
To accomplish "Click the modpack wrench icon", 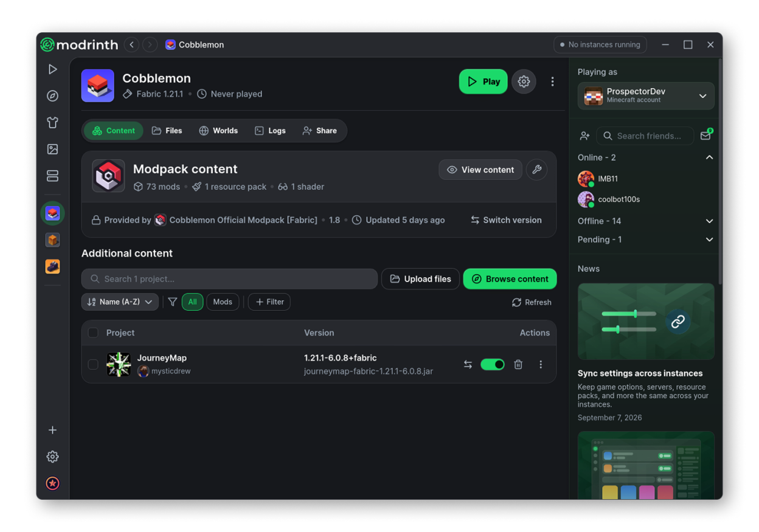I will click(536, 170).
